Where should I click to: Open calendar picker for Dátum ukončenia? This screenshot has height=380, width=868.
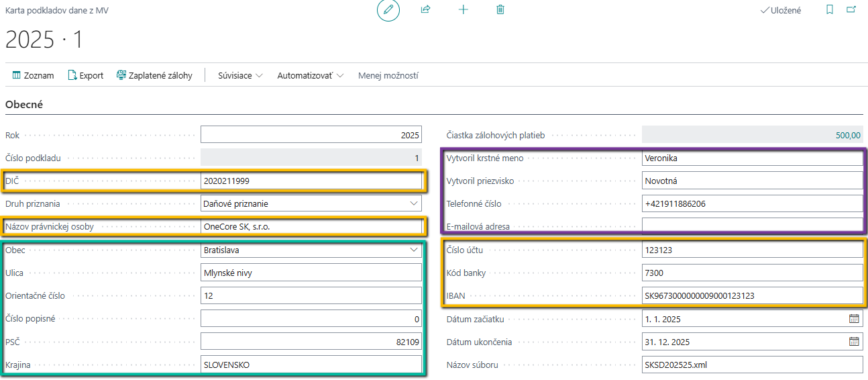[854, 342]
